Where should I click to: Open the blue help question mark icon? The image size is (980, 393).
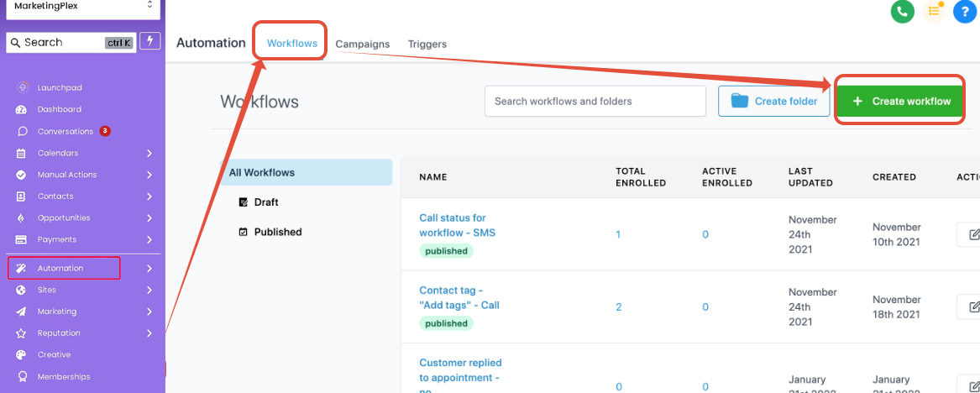965,12
